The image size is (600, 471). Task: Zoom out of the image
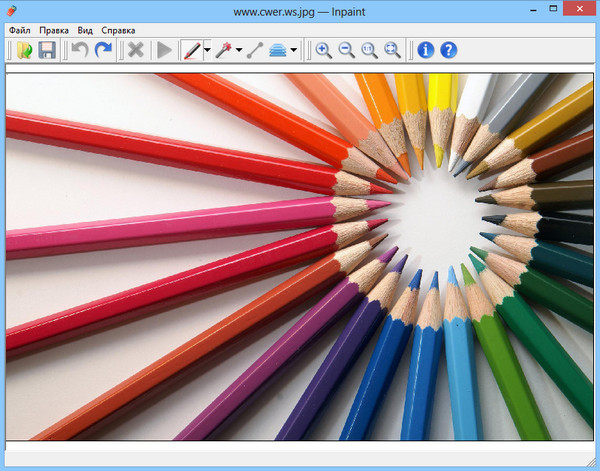[x=347, y=50]
